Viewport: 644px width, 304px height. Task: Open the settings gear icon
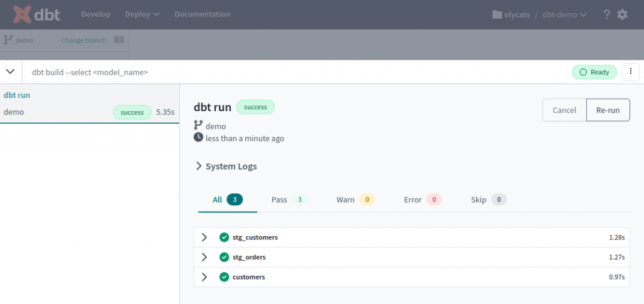pyautogui.click(x=622, y=14)
